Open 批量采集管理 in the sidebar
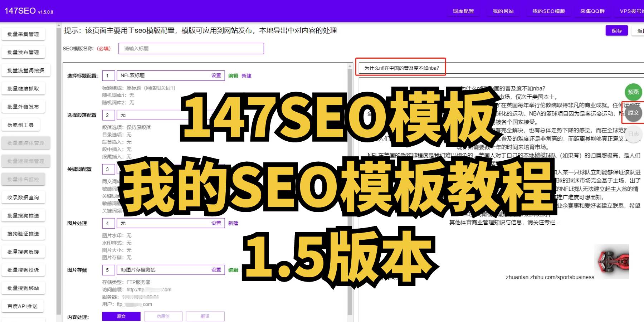 point(23,34)
